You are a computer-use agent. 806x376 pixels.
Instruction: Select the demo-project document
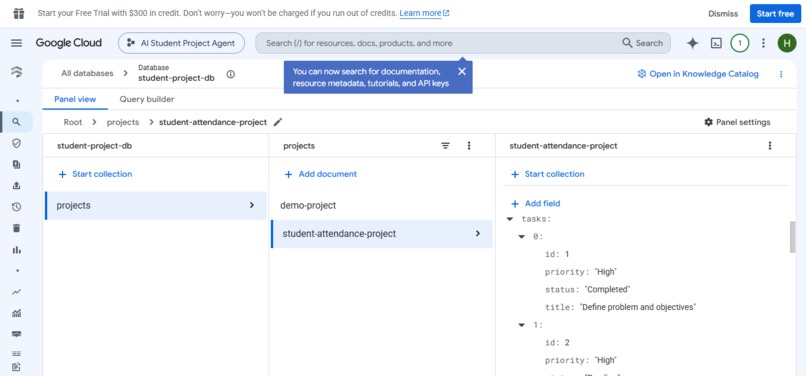pos(381,206)
